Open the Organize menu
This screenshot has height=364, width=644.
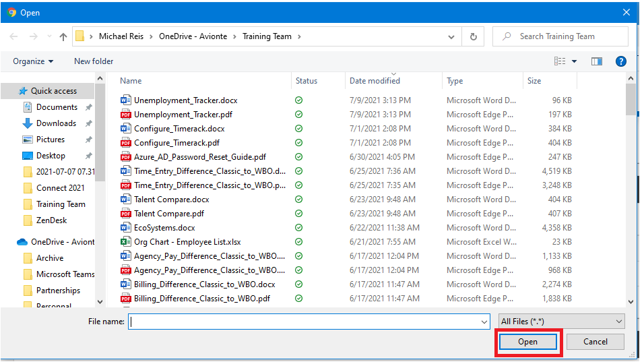click(x=33, y=61)
